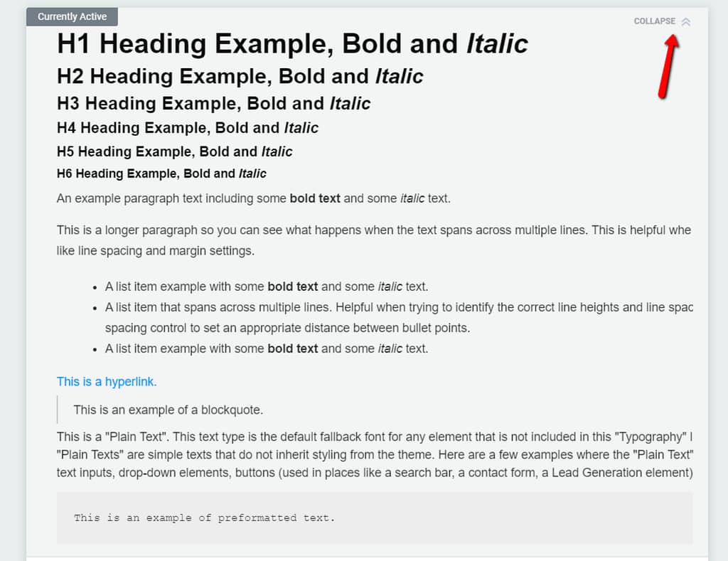Click the bold text in the example paragraph
728x561 pixels.
[x=315, y=198]
